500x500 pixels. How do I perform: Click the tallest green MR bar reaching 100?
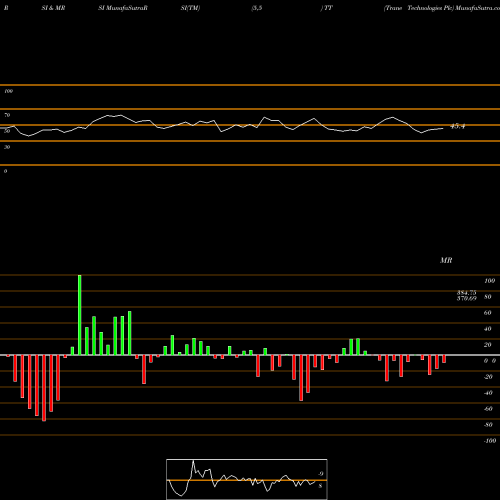(x=79, y=315)
